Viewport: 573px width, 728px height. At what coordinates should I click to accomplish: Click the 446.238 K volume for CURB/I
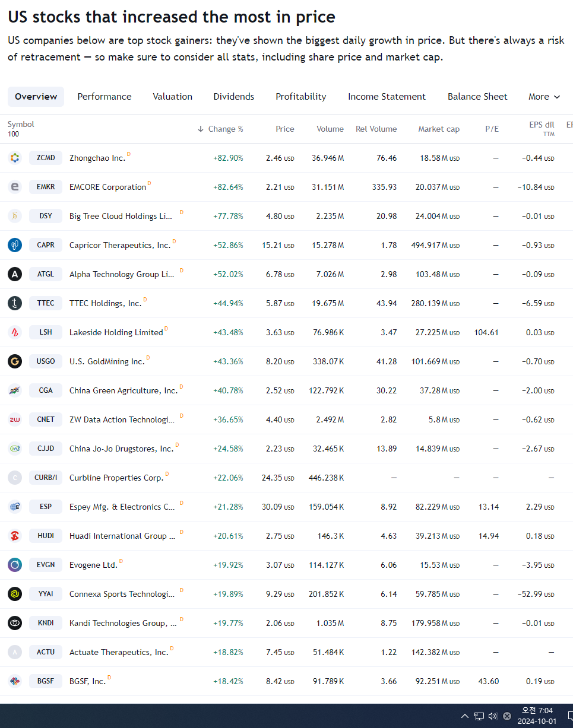pos(327,478)
